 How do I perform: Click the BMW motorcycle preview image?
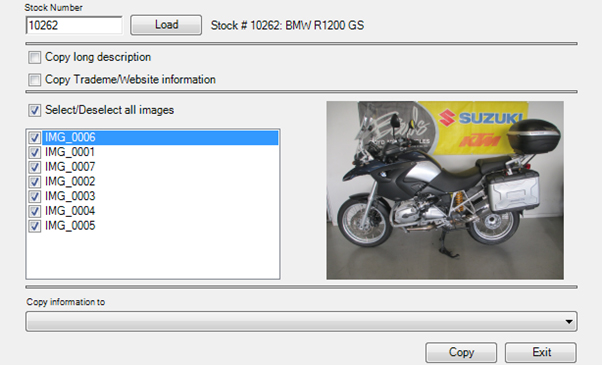(x=445, y=190)
